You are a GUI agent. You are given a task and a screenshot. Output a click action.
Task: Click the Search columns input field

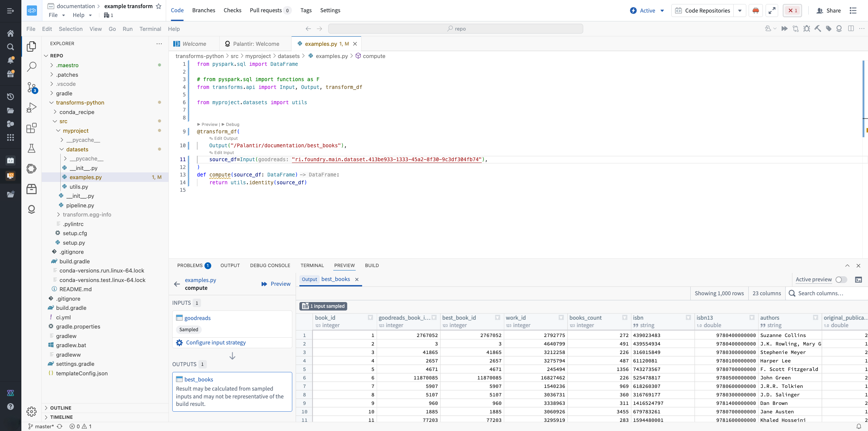(827, 293)
